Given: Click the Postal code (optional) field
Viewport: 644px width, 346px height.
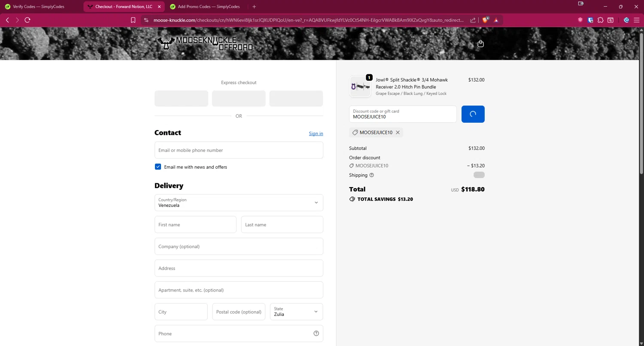Looking at the screenshot, I should click(x=239, y=312).
